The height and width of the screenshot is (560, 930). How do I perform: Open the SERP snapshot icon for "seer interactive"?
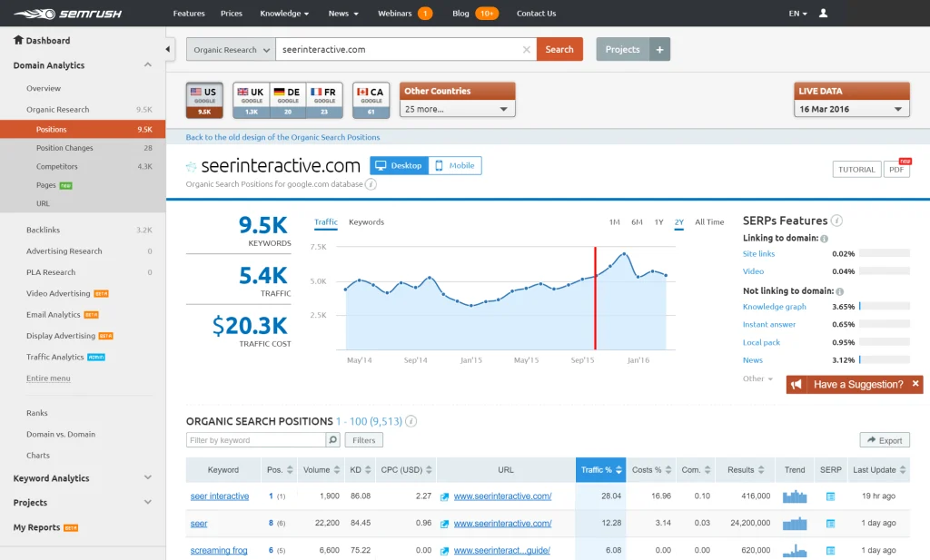point(830,496)
